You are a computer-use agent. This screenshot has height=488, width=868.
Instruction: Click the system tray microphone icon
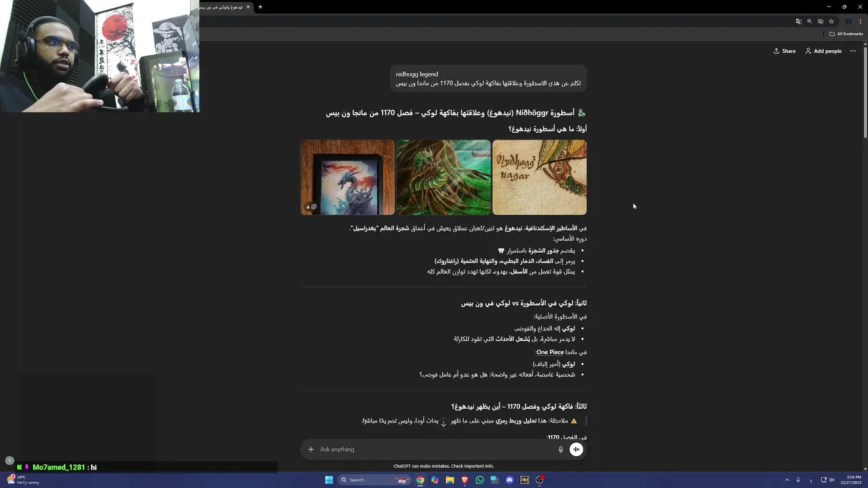click(798, 480)
